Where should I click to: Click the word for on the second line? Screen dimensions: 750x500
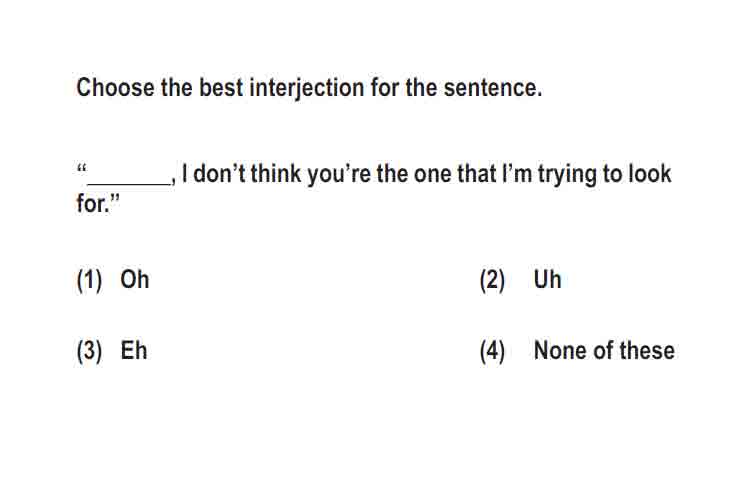coord(91,203)
